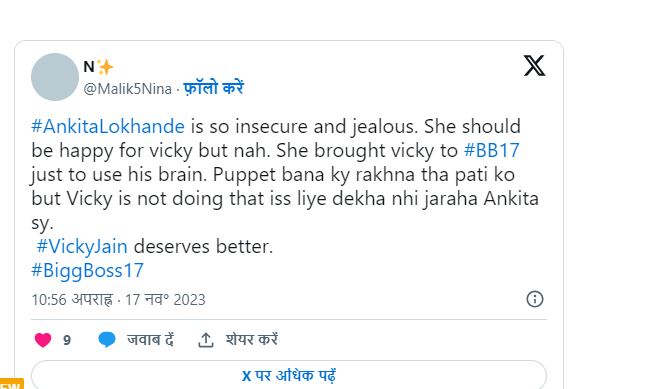Image resolution: width=651 pixels, height=389 pixels.
Task: Open the #AnkitaLokhande hashtag
Action: [108, 126]
